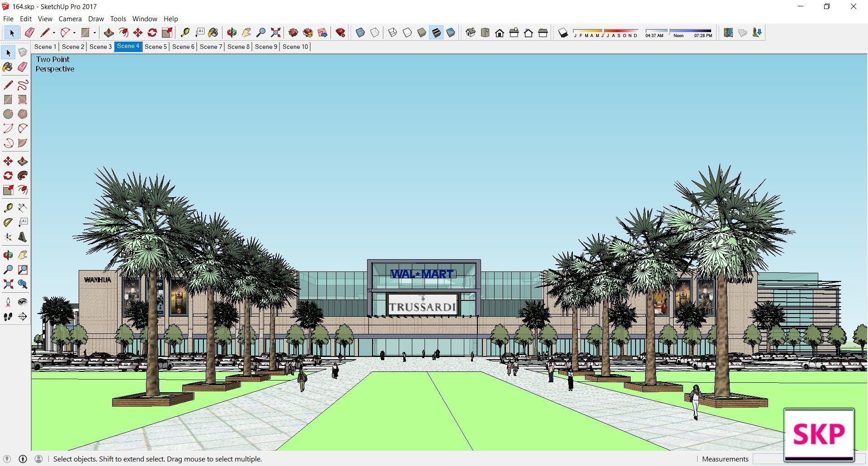Enable Hidden Line face style

coord(407,33)
